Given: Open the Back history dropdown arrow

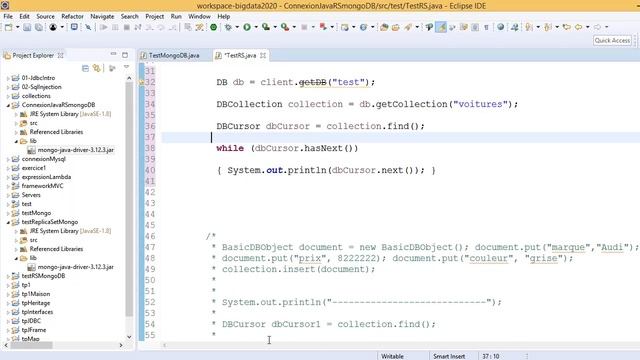Looking at the screenshot, I should (587, 27).
